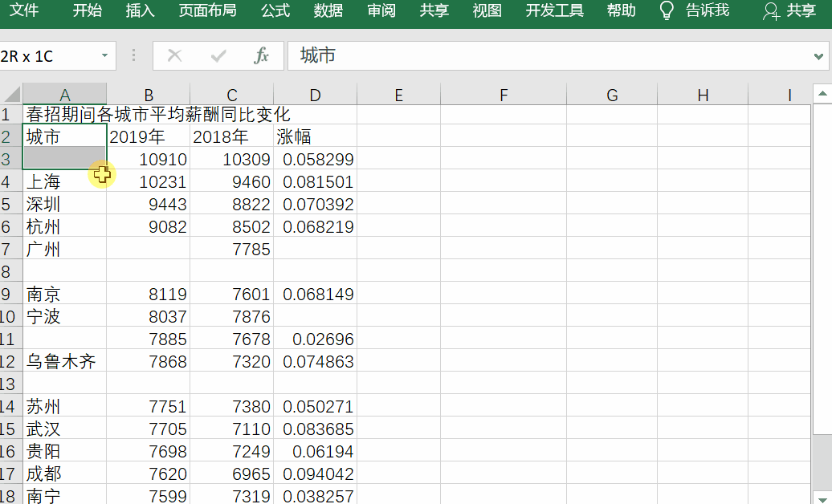The image size is (832, 504).
Task: Select column A header
Action: click(65, 95)
